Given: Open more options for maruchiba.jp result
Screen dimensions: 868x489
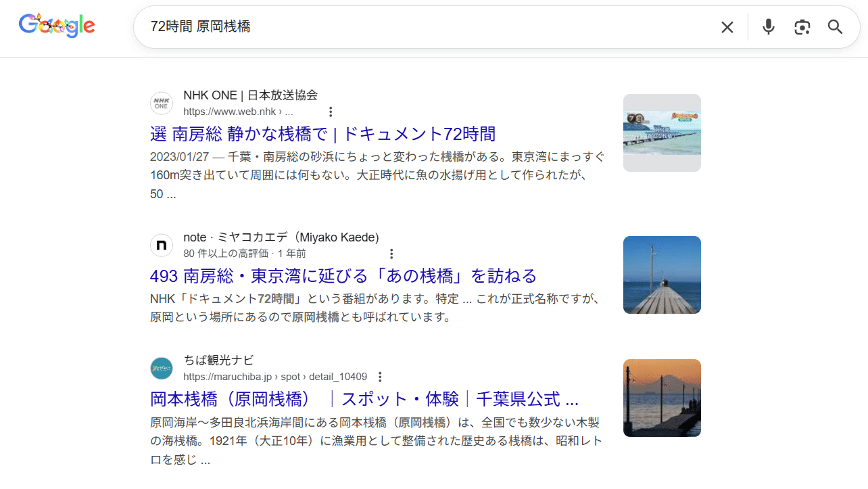Looking at the screenshot, I should tap(380, 377).
